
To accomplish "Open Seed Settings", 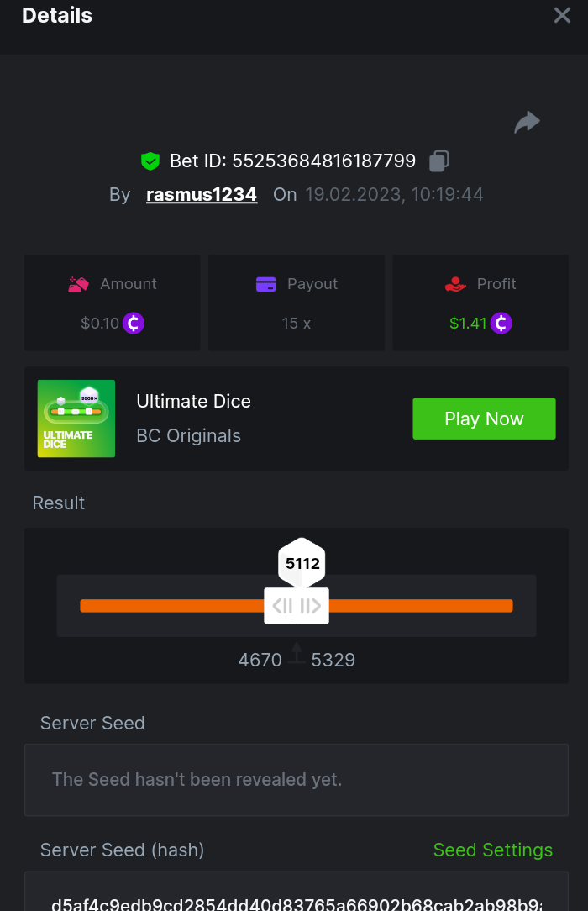I will click(493, 850).
